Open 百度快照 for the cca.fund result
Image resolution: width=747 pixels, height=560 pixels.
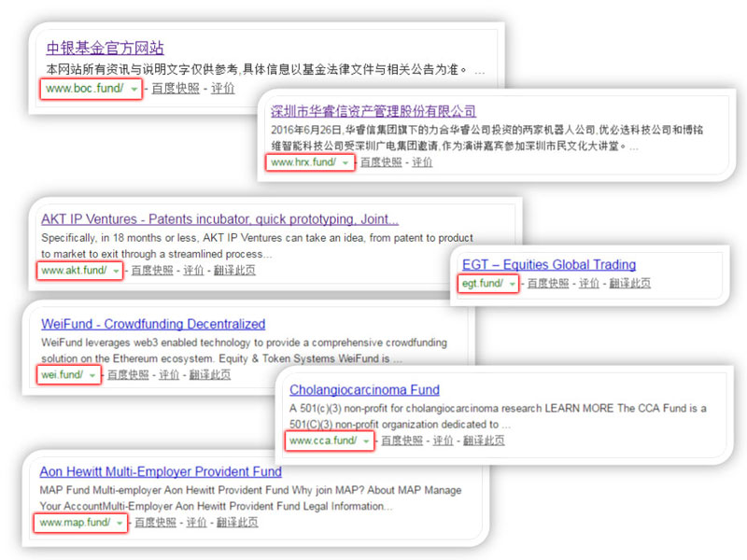point(402,441)
